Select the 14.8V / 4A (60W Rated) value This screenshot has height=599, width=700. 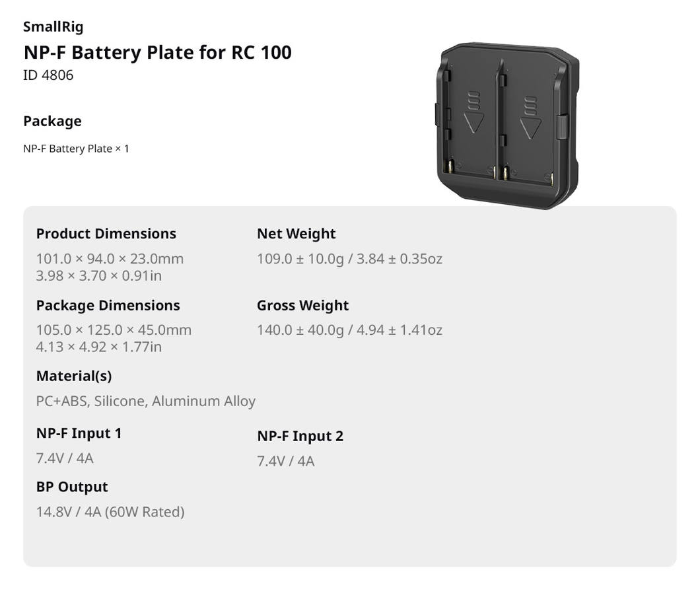pyautogui.click(x=110, y=512)
